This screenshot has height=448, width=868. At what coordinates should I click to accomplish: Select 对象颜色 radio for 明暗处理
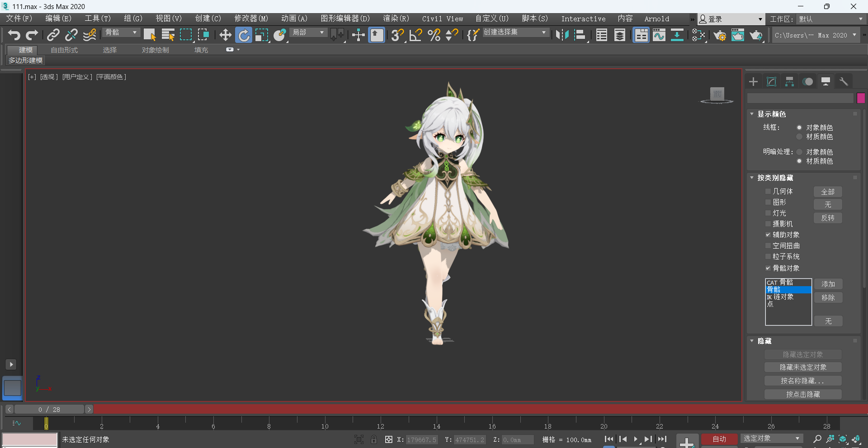pyautogui.click(x=799, y=152)
